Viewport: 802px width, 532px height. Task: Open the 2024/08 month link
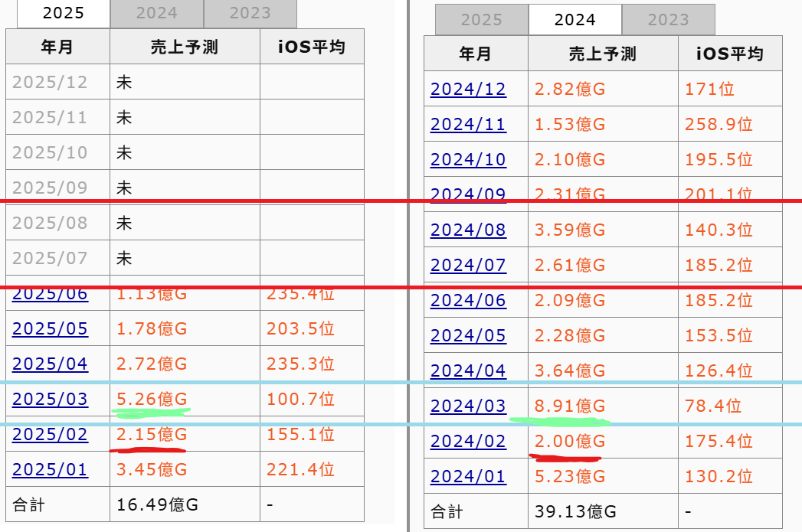(468, 230)
